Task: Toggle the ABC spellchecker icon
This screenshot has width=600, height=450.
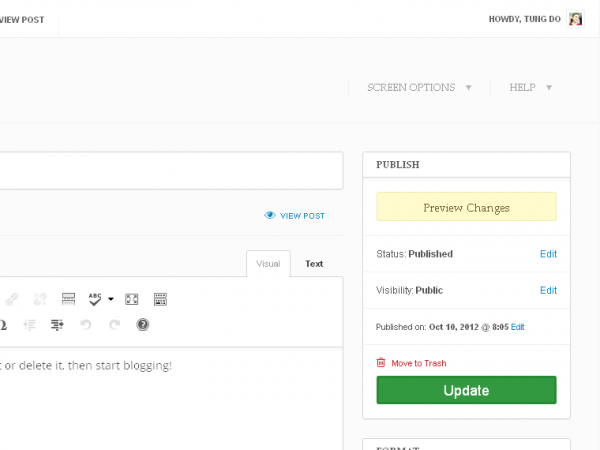Action: click(95, 299)
